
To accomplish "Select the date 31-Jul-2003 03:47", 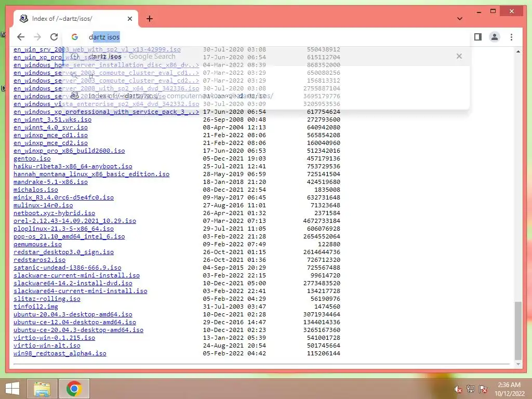I will (234, 307).
